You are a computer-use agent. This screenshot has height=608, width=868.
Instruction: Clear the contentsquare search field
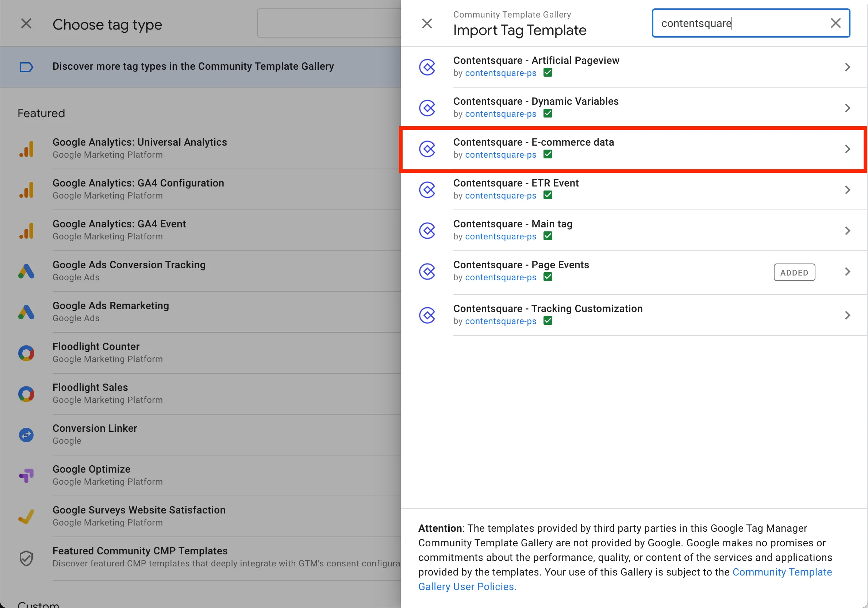(x=836, y=23)
